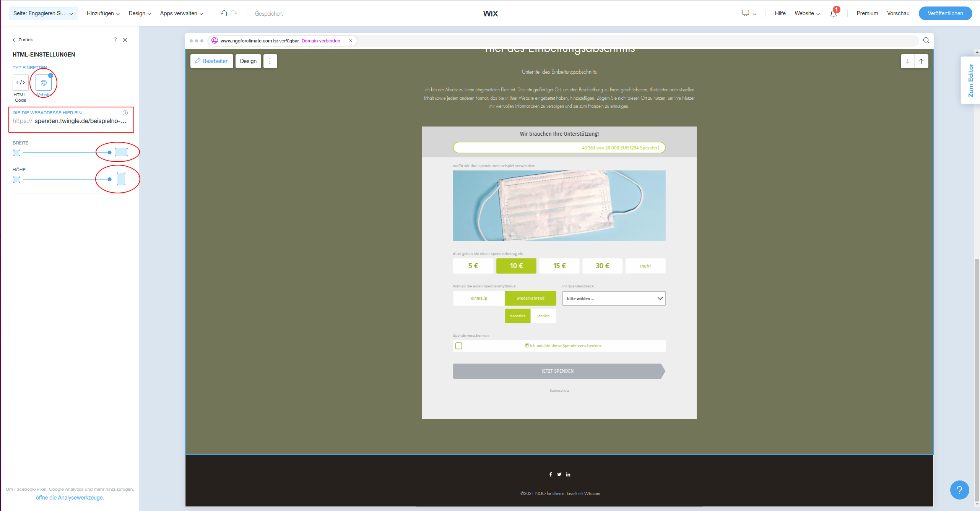
Task: Open www.ngoforclimate.com link
Action: (246, 41)
